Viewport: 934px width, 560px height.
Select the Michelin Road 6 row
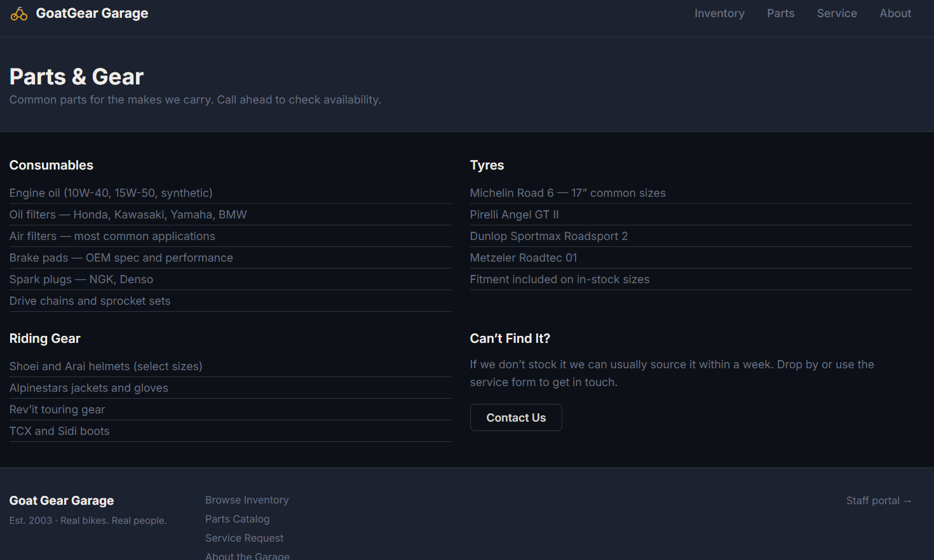click(x=691, y=193)
